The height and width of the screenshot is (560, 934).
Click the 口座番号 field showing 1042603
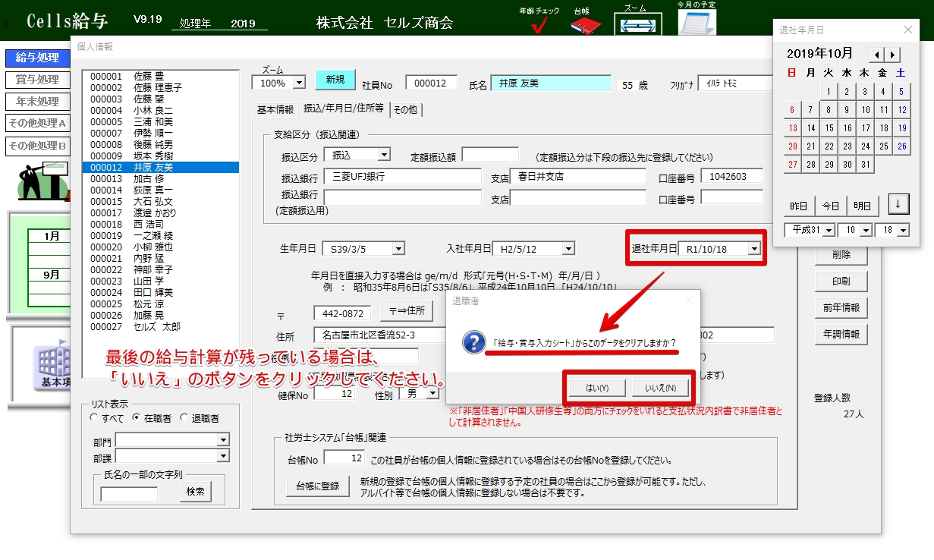[731, 176]
